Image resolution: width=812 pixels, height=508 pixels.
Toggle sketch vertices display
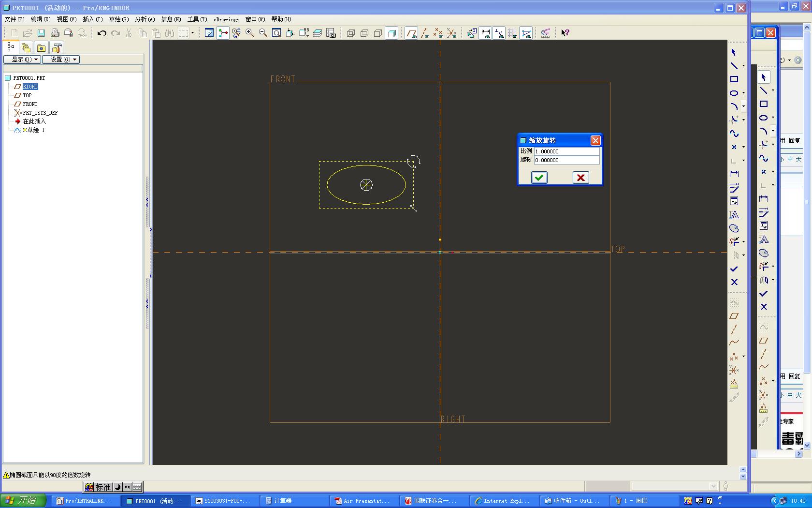(x=526, y=33)
